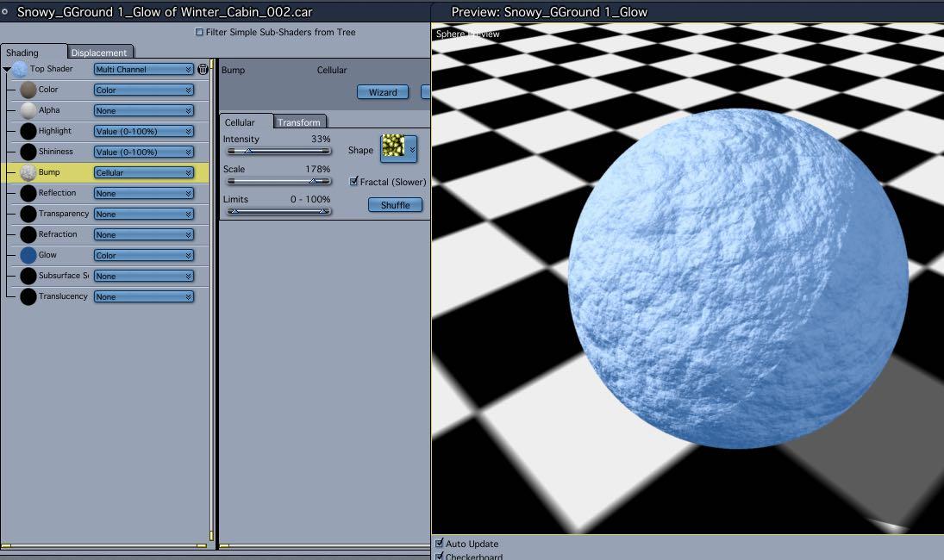This screenshot has height=560, width=944.
Task: Click the Translucency channel sphere icon
Action: [28, 296]
